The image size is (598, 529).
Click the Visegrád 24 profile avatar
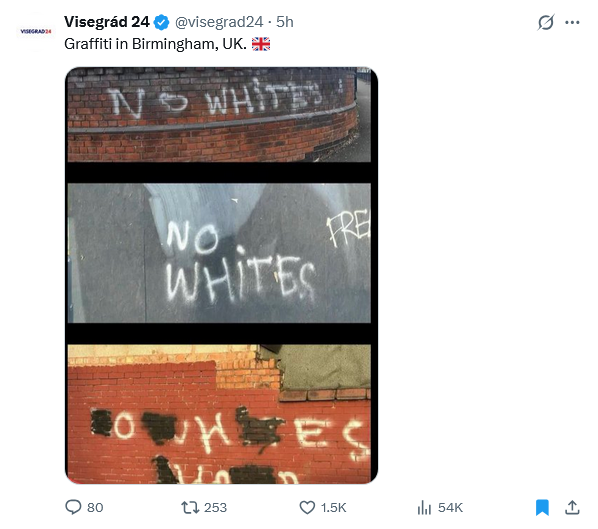click(x=35, y=31)
